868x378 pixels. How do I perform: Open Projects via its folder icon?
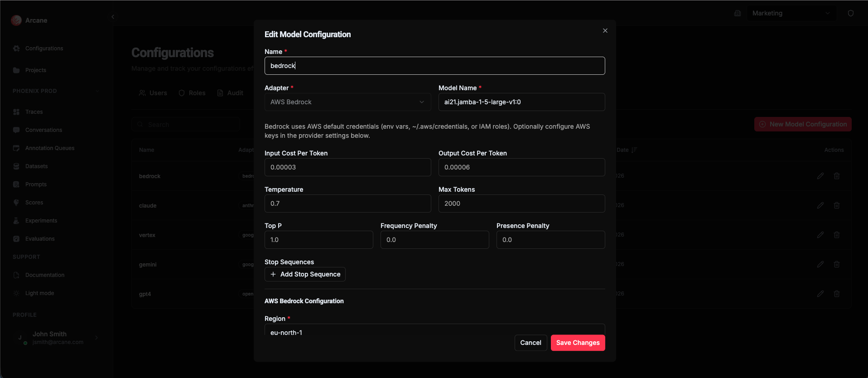pos(16,70)
